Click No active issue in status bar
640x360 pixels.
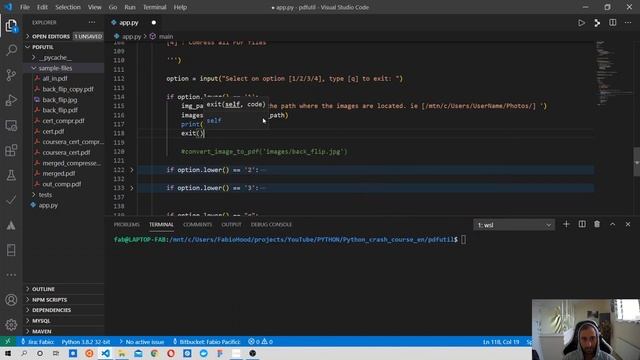pos(141,342)
